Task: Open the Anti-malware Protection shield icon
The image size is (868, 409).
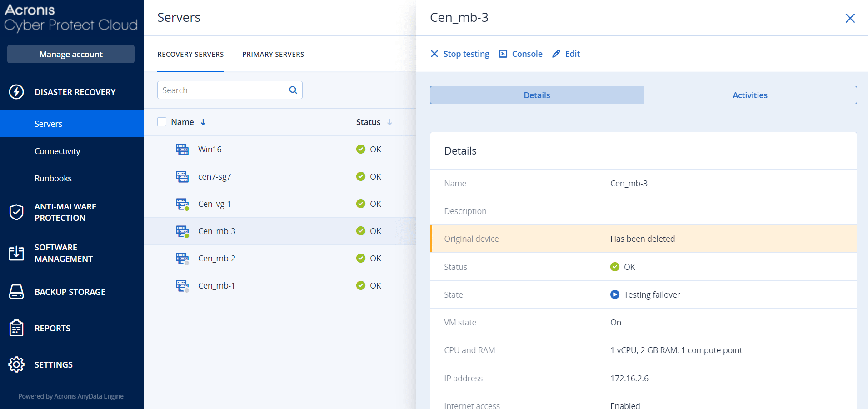Action: pyautogui.click(x=16, y=212)
